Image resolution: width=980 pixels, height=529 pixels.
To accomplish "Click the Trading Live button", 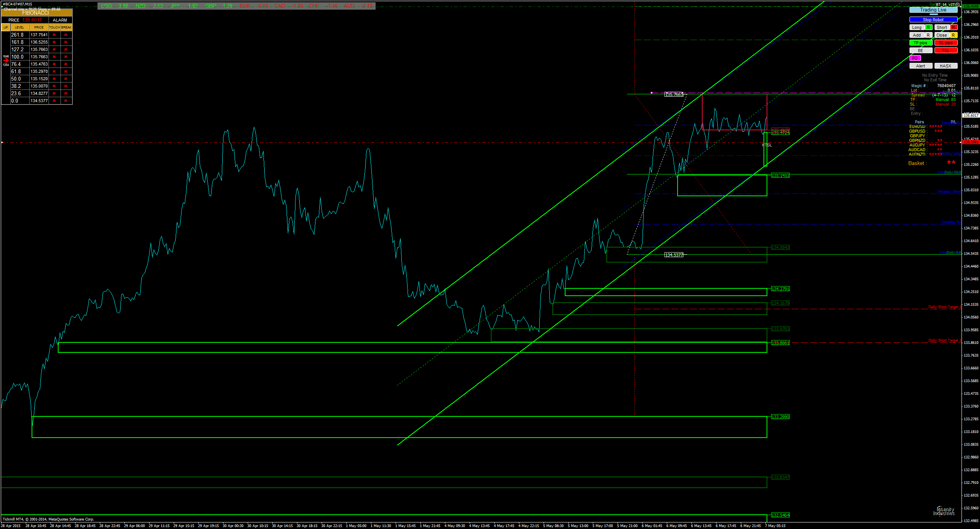I will (x=933, y=10).
